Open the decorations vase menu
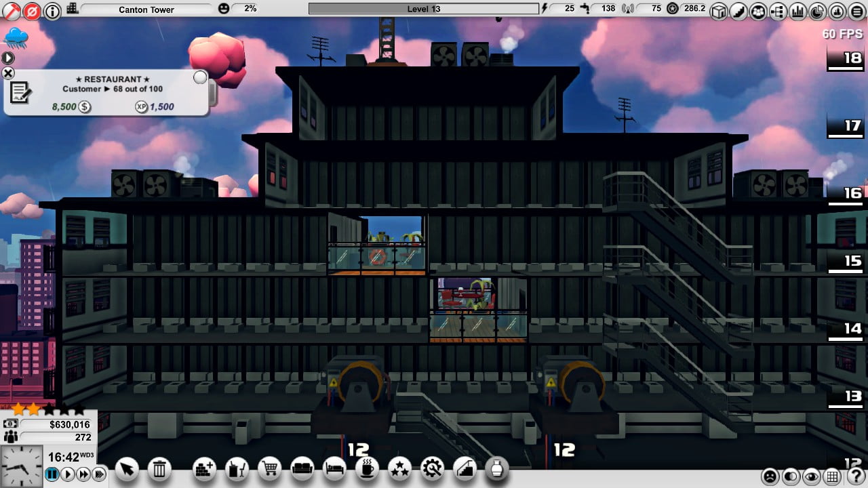868x488 pixels. (498, 468)
